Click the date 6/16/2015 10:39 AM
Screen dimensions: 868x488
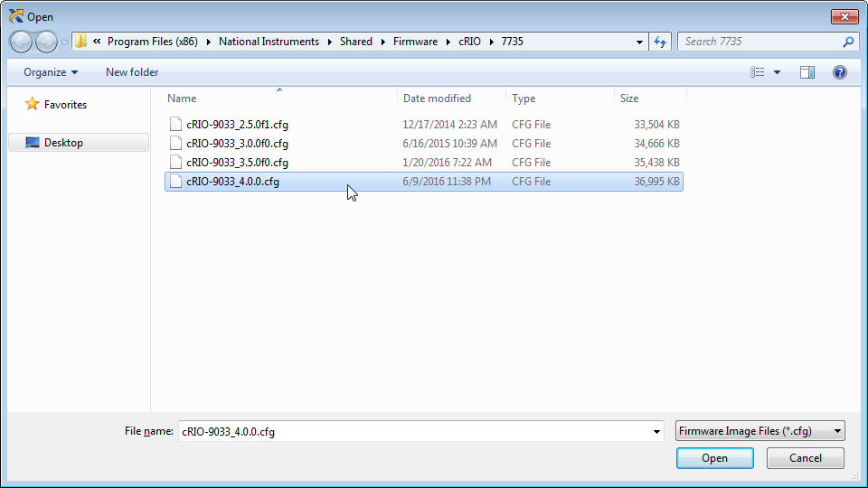pos(449,144)
